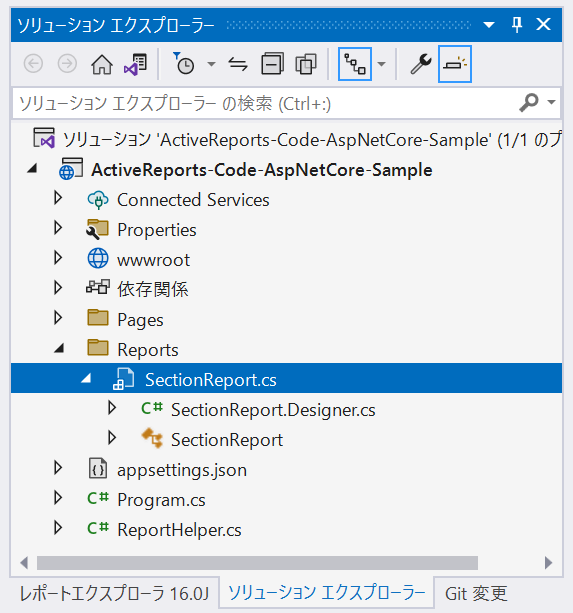Select ReportHelper.cs file

click(179, 530)
